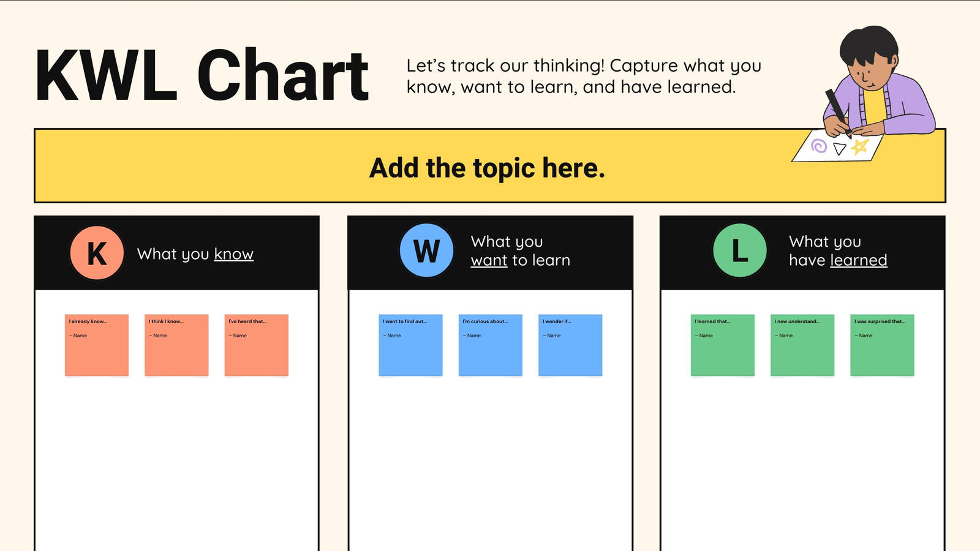
Task: Click the 'What you want to learn' heading
Action: (x=521, y=250)
